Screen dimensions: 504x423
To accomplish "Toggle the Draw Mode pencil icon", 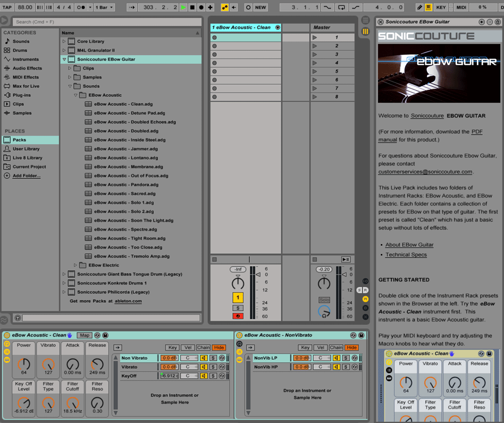I will point(419,7).
